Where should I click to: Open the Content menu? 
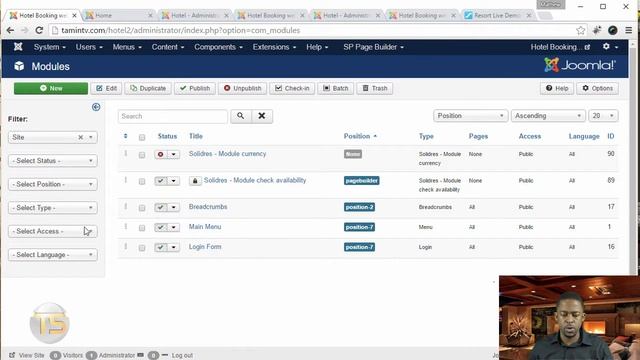168,47
